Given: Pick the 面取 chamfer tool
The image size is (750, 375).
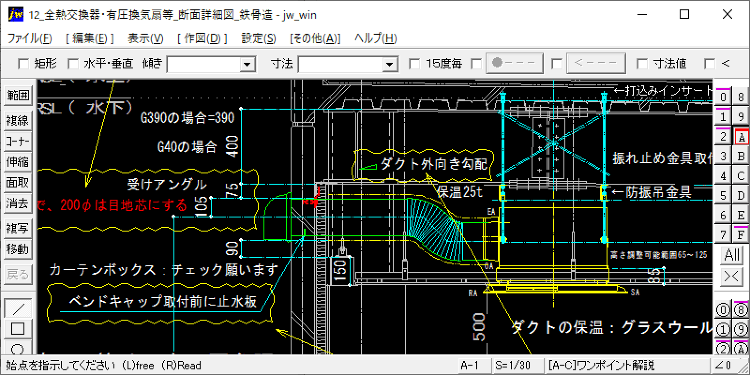Looking at the screenshot, I should (18, 182).
